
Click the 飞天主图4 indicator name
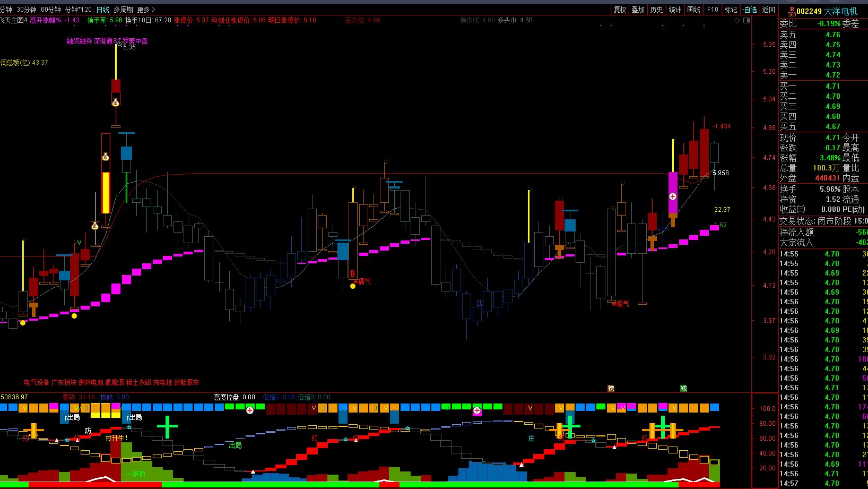pyautogui.click(x=14, y=20)
